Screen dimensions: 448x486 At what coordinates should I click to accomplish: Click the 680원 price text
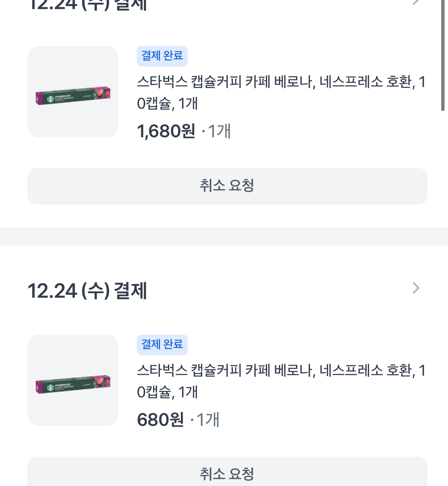click(160, 420)
